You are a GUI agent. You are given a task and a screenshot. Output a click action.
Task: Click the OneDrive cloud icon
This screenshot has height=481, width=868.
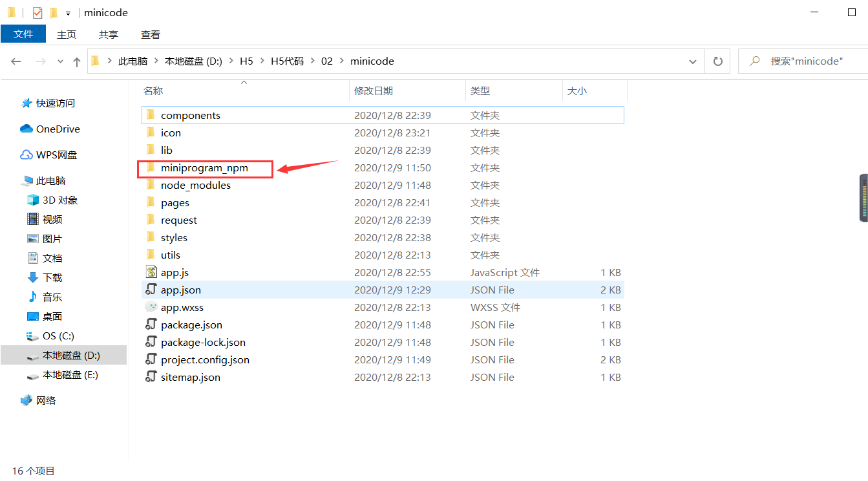coord(26,129)
